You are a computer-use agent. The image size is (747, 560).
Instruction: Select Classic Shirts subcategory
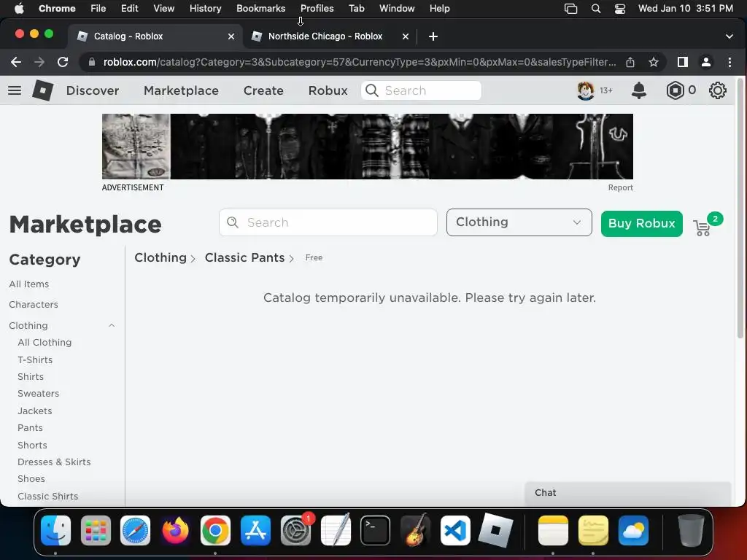point(48,496)
